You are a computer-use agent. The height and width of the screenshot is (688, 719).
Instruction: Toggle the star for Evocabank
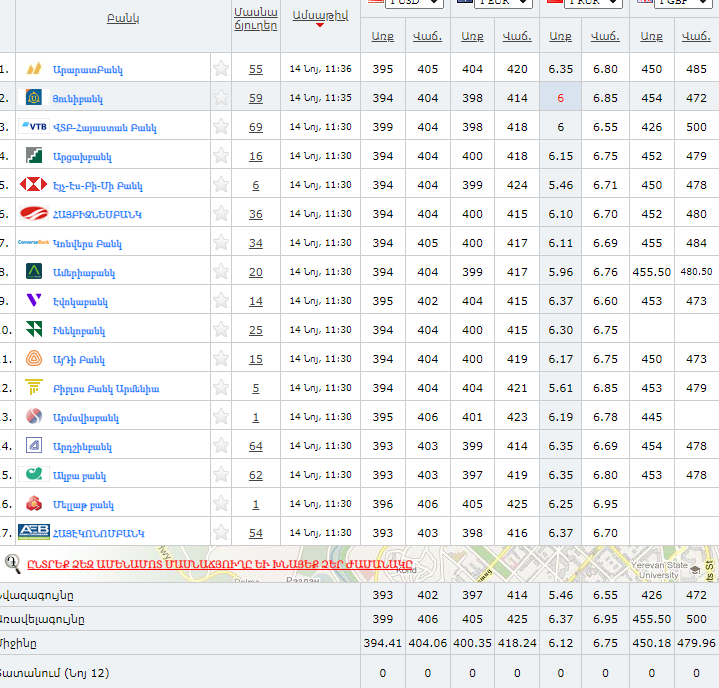[221, 300]
